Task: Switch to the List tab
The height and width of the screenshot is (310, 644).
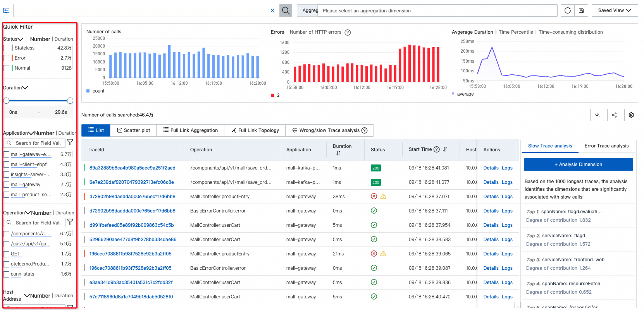Action: pyautogui.click(x=96, y=130)
